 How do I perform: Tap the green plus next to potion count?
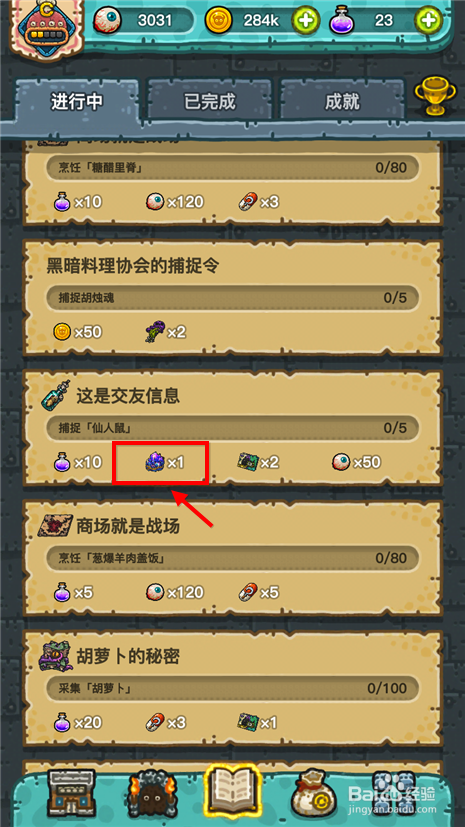click(x=429, y=21)
